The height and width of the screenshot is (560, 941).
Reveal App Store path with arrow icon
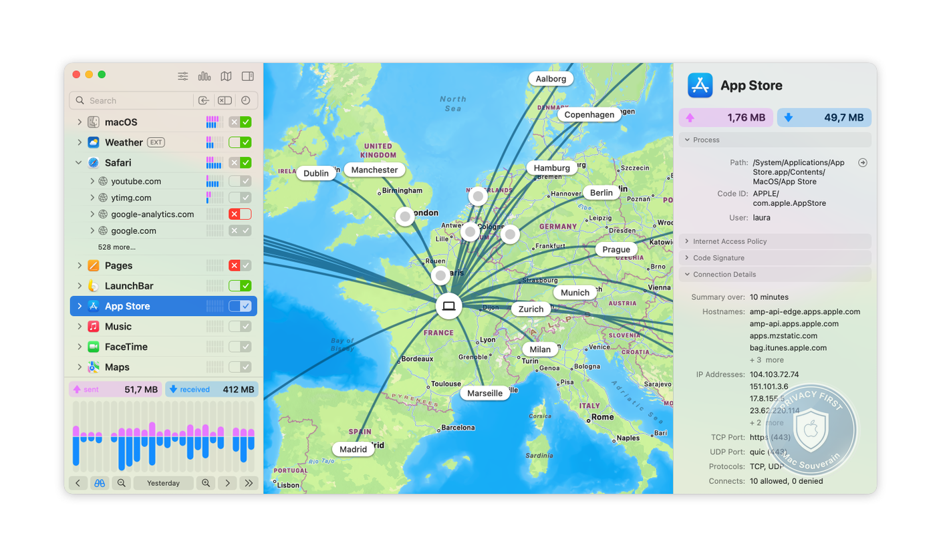click(x=863, y=162)
